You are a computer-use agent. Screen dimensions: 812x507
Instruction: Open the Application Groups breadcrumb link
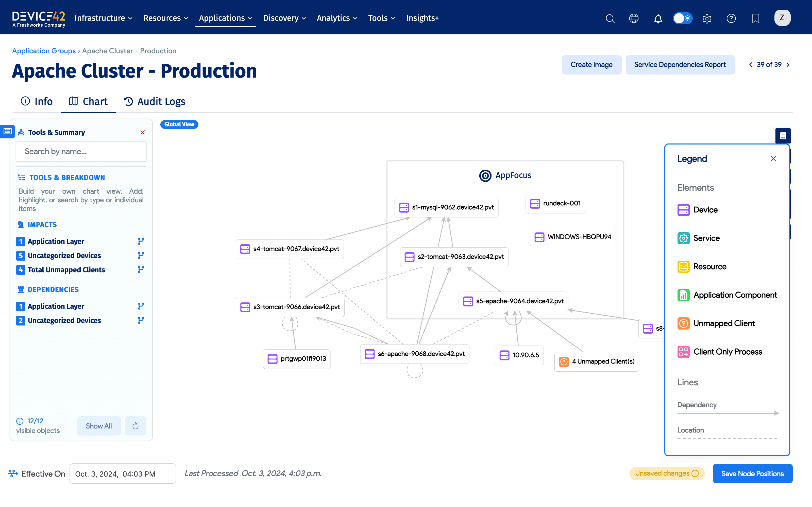tap(44, 51)
